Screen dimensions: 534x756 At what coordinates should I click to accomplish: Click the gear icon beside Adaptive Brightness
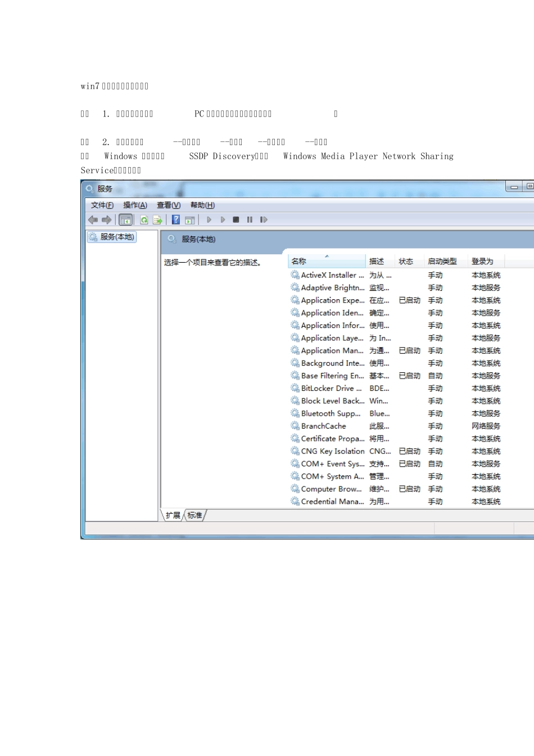pos(295,287)
